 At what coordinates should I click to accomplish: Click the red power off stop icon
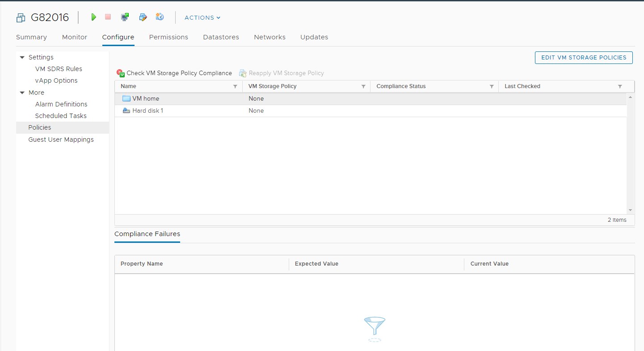tap(108, 17)
